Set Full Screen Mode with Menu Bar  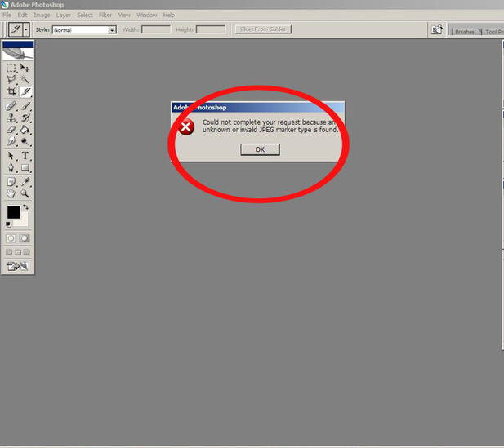click(x=18, y=252)
